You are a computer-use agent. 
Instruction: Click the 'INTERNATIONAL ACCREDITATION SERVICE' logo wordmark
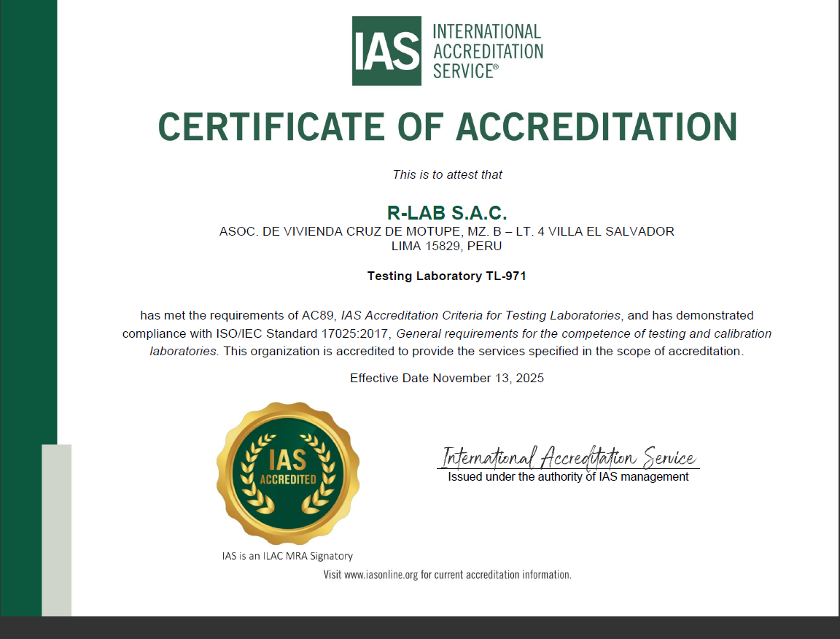(x=488, y=51)
